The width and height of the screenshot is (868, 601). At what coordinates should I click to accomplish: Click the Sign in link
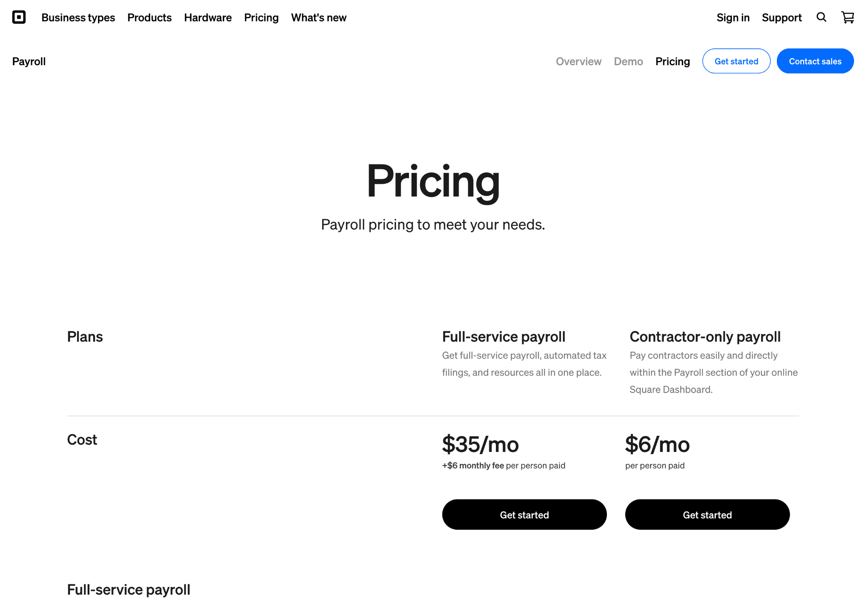coord(733,17)
